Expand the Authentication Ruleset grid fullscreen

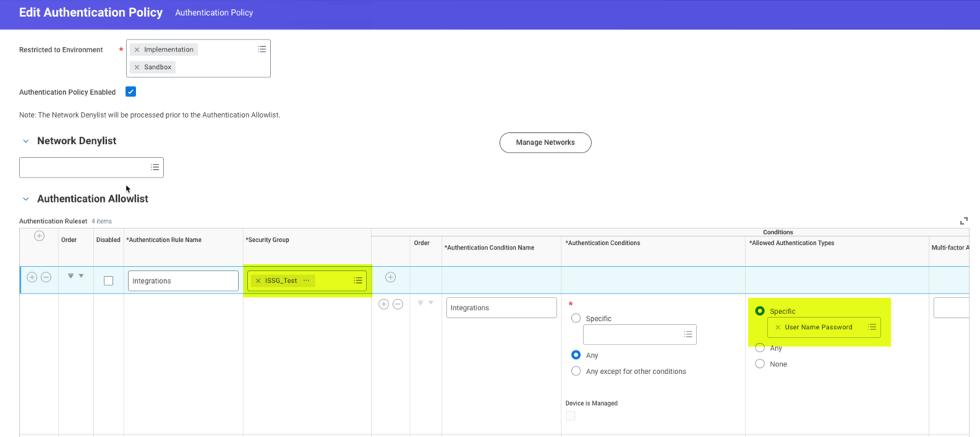[x=964, y=221]
